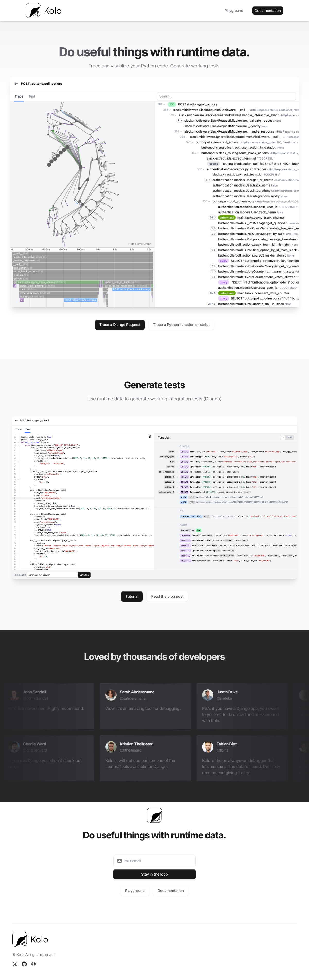This screenshot has width=309, height=980.
Task: Expand the async_track_channel node with 66 children
Action: point(212,218)
